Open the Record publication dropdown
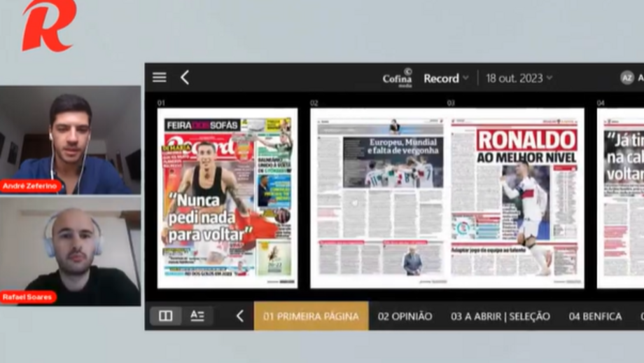644x363 pixels. tap(446, 78)
